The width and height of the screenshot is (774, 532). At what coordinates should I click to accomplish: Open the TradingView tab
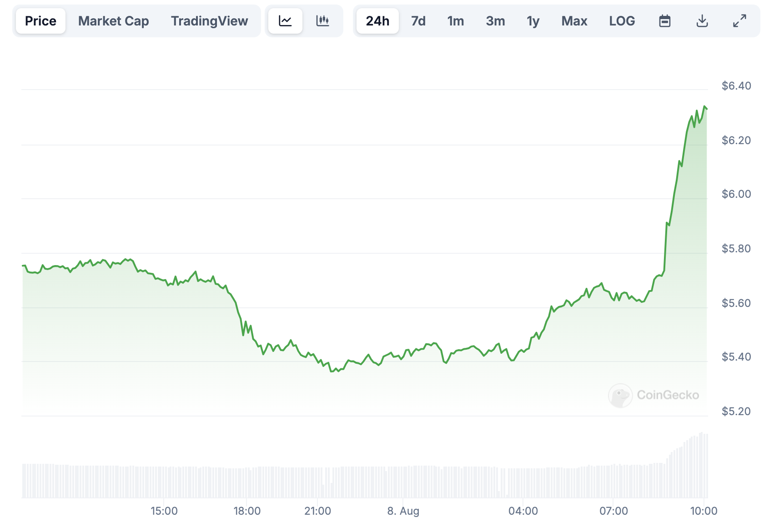point(209,21)
